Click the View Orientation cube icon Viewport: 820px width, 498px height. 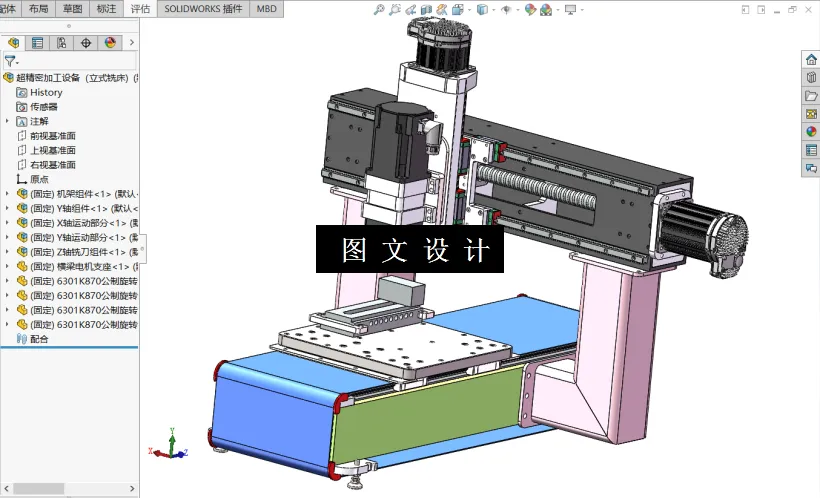tap(458, 9)
